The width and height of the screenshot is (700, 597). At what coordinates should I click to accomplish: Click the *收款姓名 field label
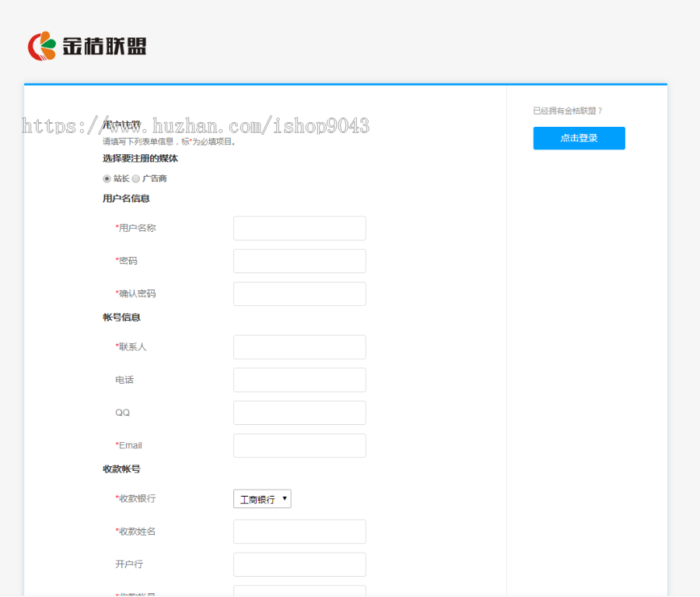click(135, 532)
